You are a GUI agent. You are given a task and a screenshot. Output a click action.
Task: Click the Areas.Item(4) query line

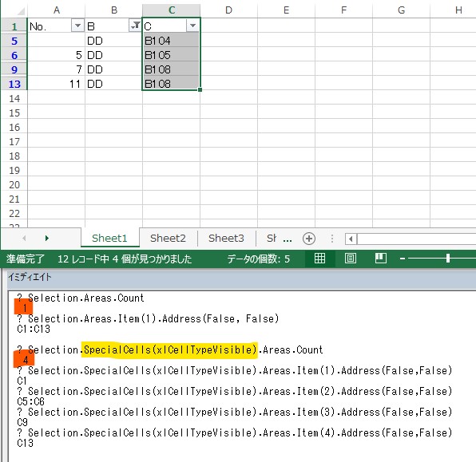(235, 432)
